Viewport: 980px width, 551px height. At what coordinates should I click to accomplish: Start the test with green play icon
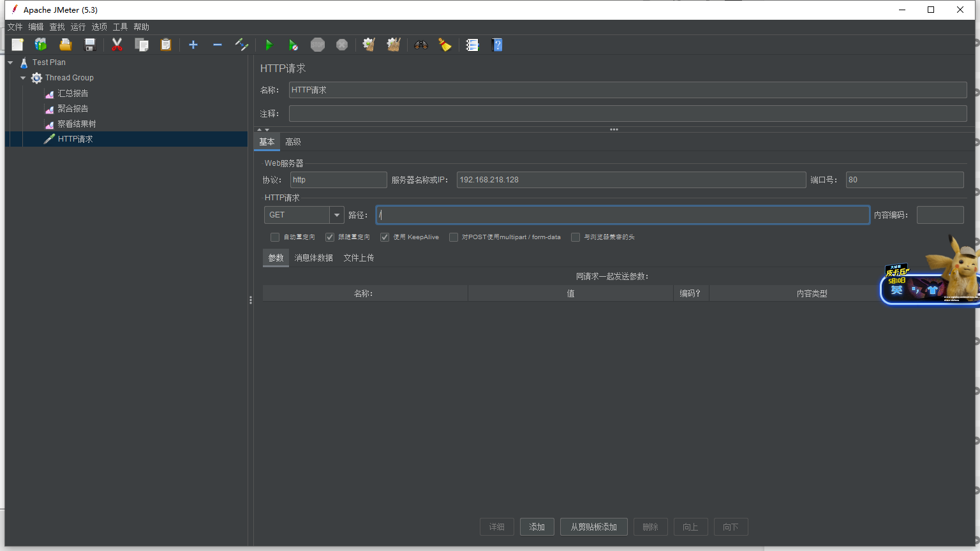269,45
